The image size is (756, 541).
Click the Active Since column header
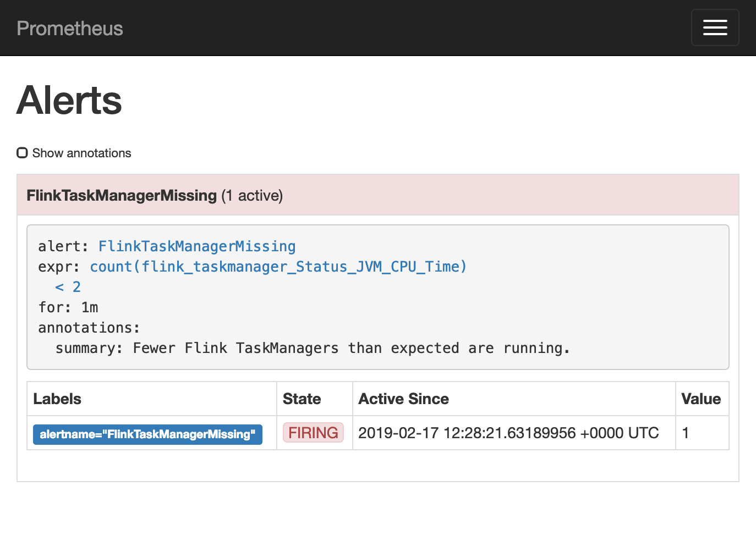[x=403, y=399]
